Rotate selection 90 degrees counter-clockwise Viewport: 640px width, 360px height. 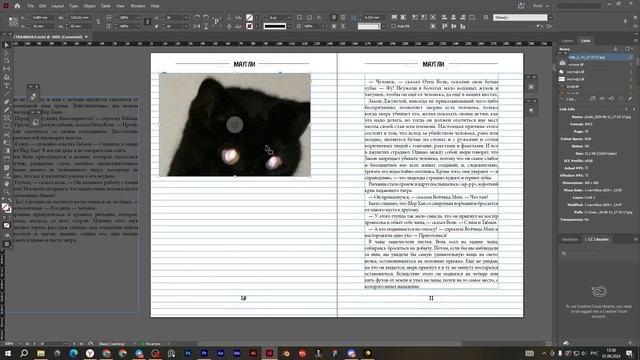point(206,18)
